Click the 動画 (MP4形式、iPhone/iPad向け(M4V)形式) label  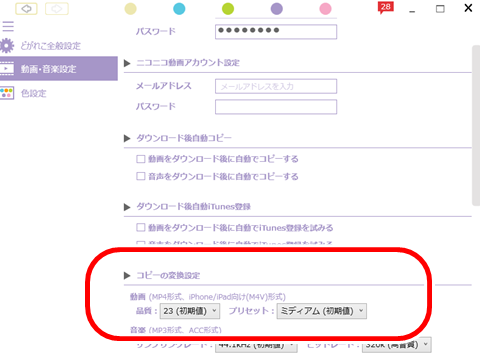(208, 296)
